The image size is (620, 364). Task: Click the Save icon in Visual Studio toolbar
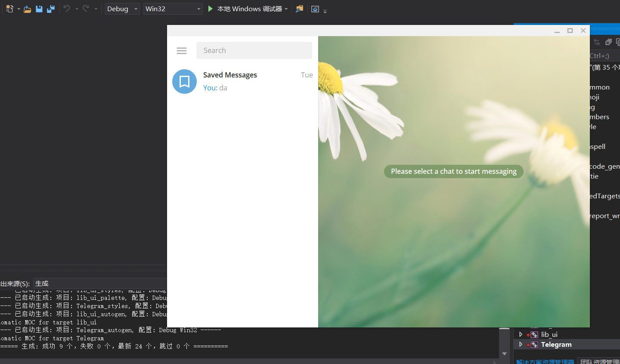click(39, 9)
